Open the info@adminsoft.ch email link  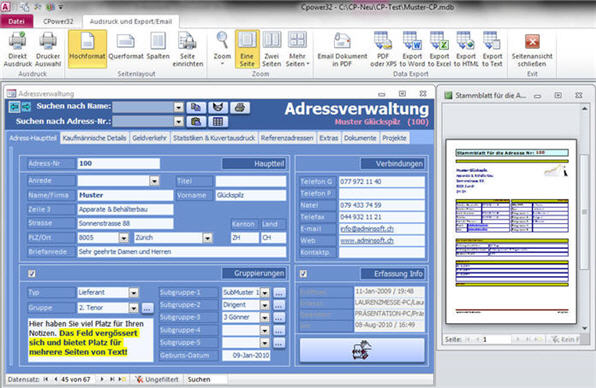click(x=367, y=229)
